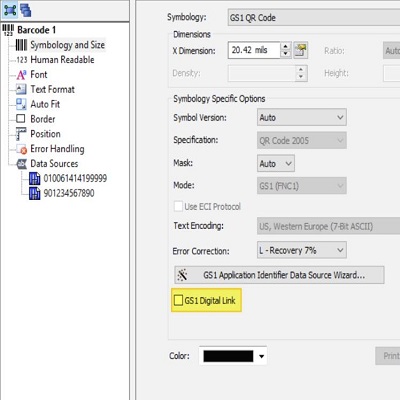Select Human Readable tree item
Image resolution: width=400 pixels, height=400 pixels.
[x=62, y=60]
